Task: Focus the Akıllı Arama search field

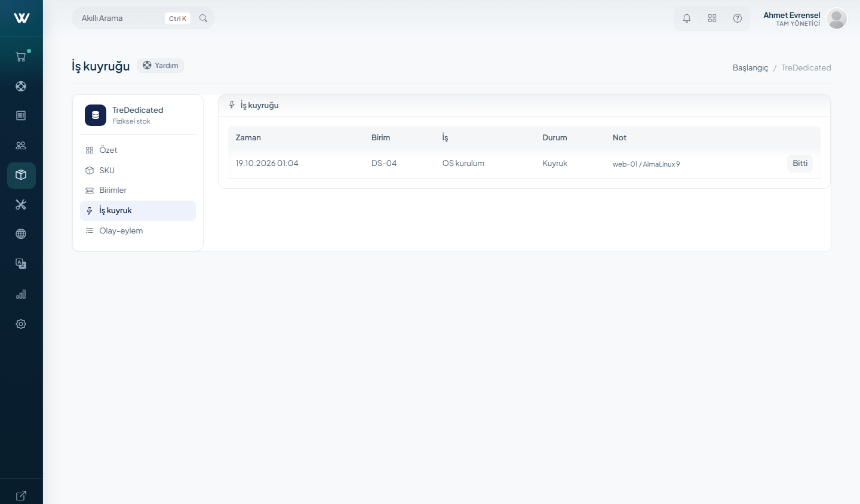Action: click(x=143, y=19)
